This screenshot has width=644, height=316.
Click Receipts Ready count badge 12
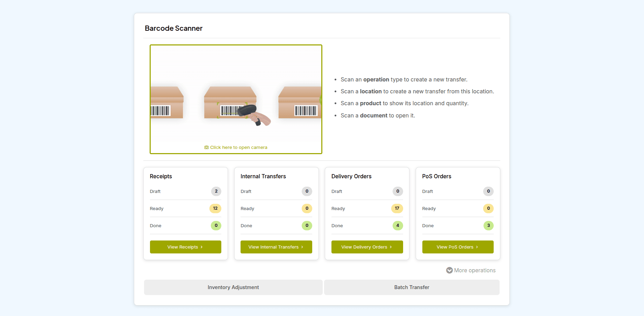pos(215,209)
